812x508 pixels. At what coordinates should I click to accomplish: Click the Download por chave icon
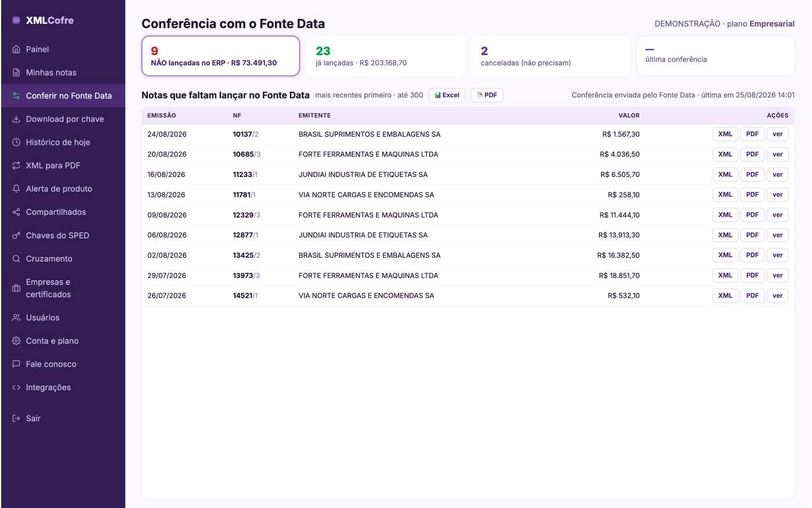pyautogui.click(x=16, y=119)
